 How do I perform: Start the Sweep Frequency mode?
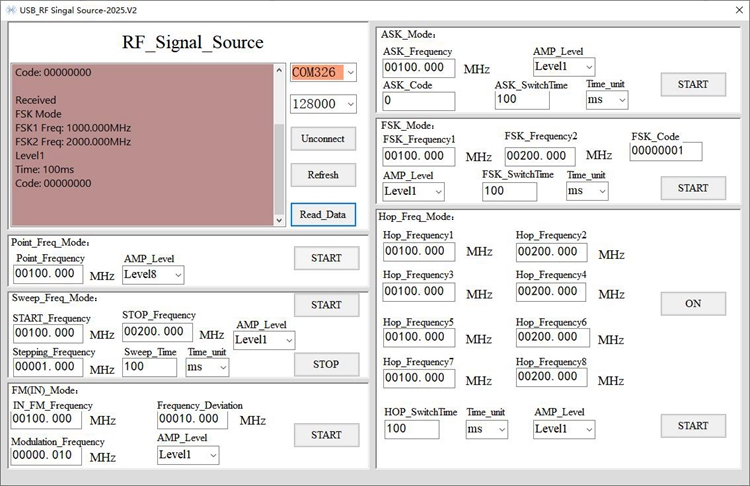(326, 305)
